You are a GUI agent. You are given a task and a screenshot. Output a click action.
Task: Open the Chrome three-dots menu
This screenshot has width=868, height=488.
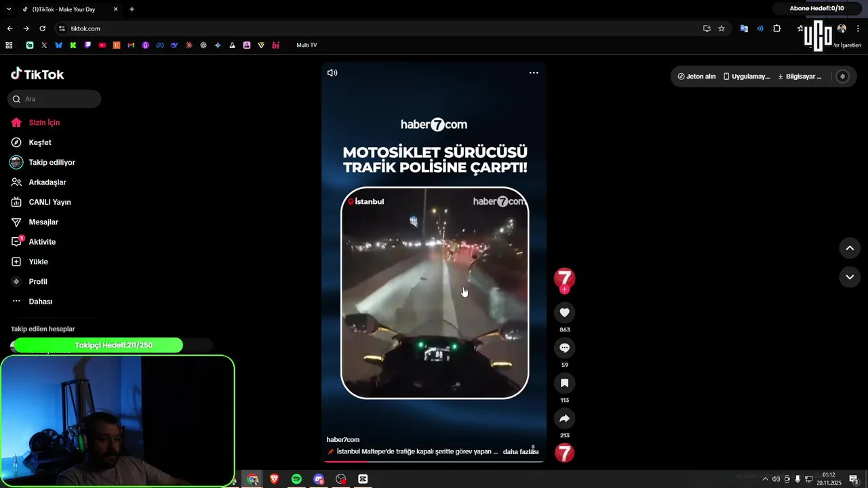859,28
